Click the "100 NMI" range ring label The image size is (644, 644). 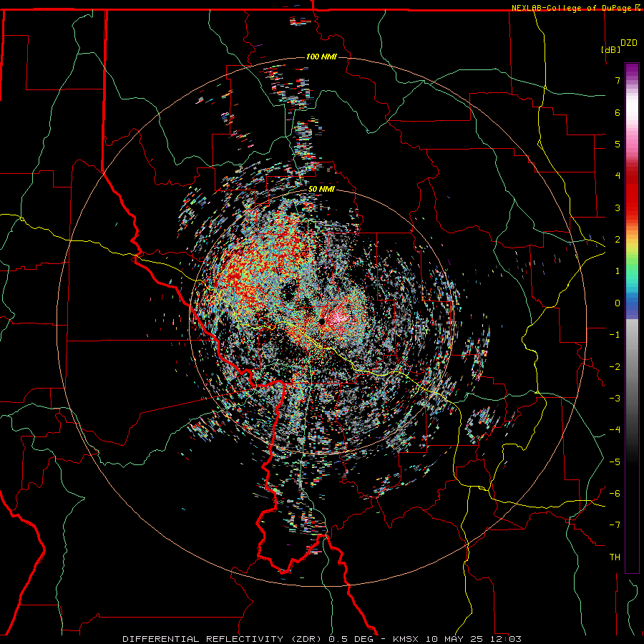point(321,57)
